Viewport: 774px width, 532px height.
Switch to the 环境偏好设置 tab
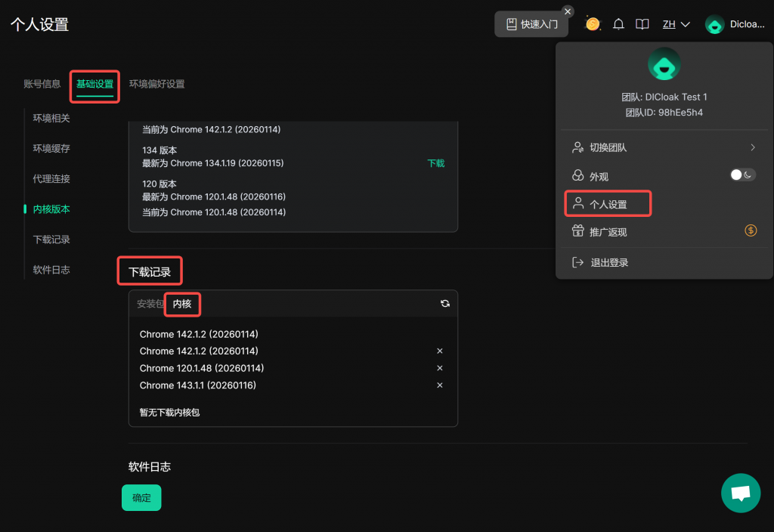(156, 84)
